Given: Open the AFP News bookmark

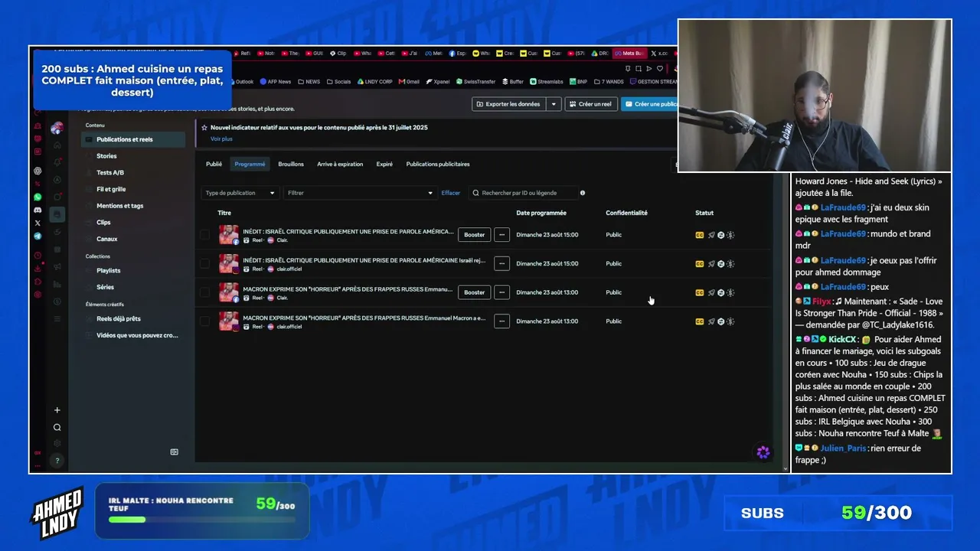Looking at the screenshot, I should click(275, 82).
